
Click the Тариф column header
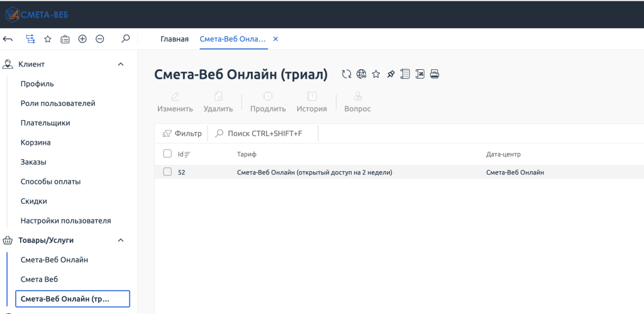coord(247,155)
